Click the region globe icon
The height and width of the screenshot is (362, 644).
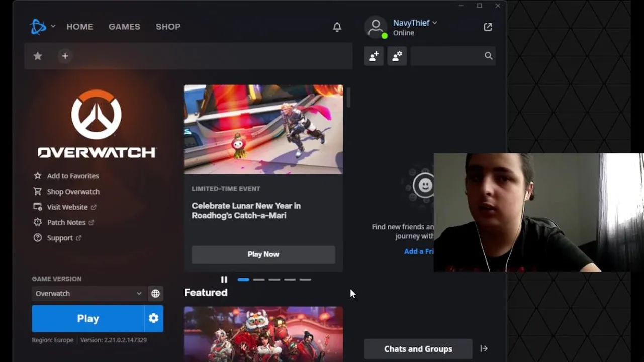click(155, 294)
